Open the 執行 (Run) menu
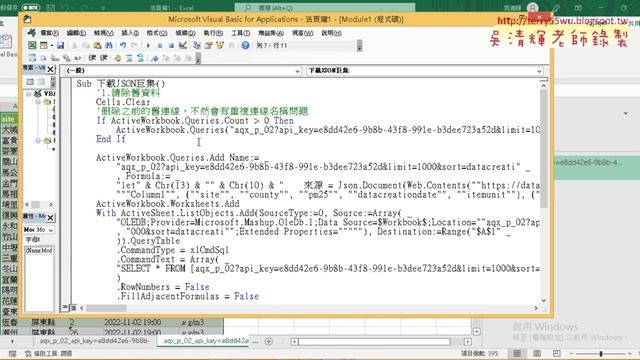 pyautogui.click(x=213, y=33)
